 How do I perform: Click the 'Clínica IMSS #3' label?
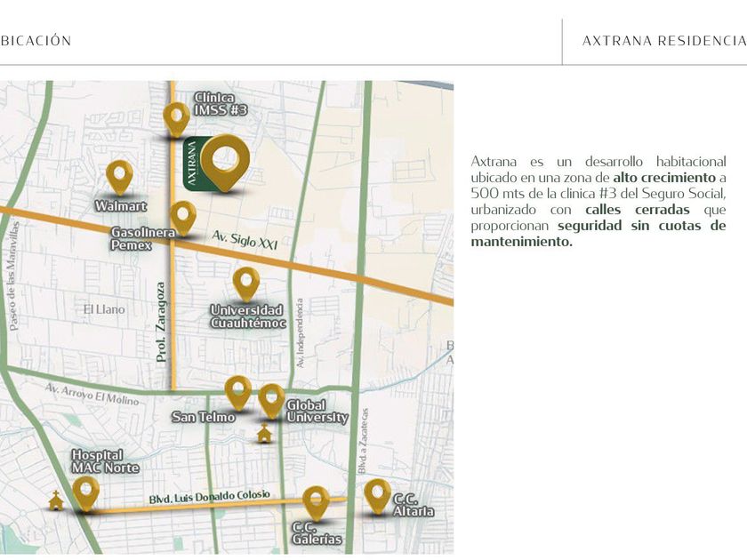pos(221,104)
